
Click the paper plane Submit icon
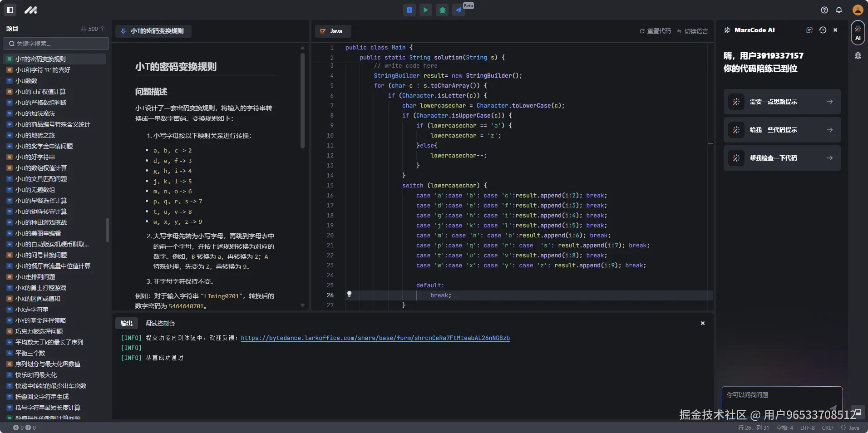(459, 10)
